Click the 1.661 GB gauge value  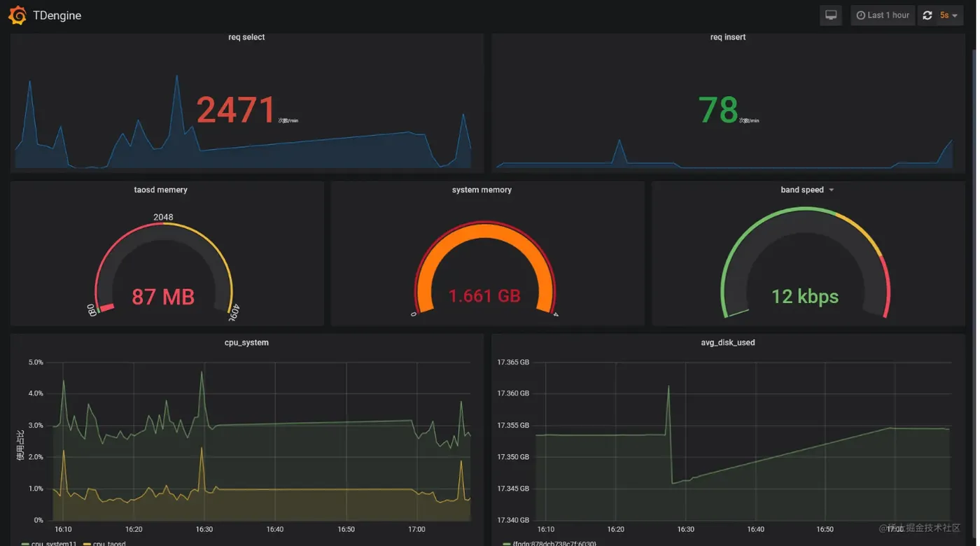tap(484, 296)
